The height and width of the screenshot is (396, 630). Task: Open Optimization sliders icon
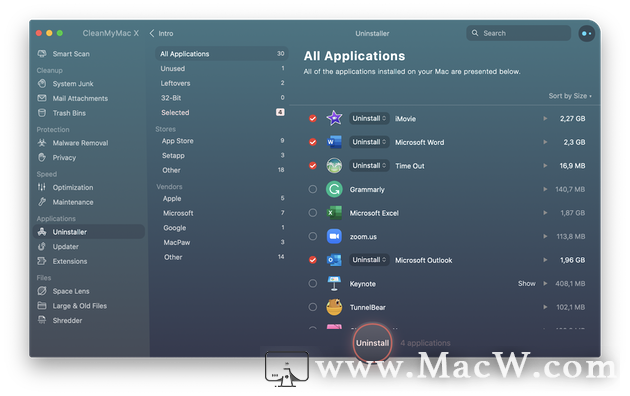(x=42, y=187)
